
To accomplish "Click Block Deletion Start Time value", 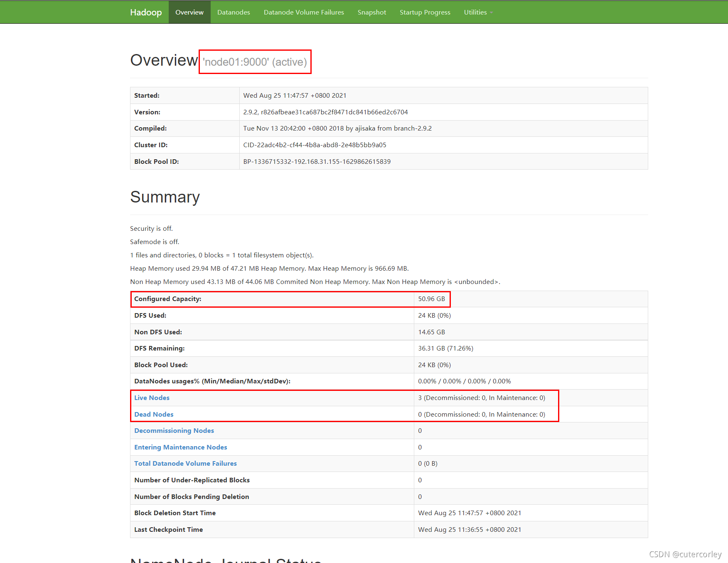I will click(x=470, y=513).
